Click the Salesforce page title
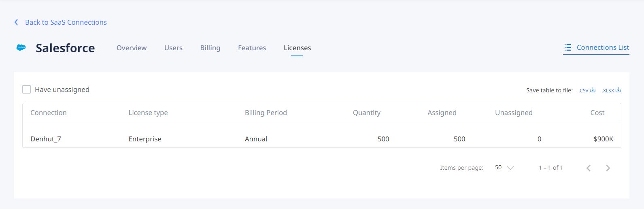 65,48
